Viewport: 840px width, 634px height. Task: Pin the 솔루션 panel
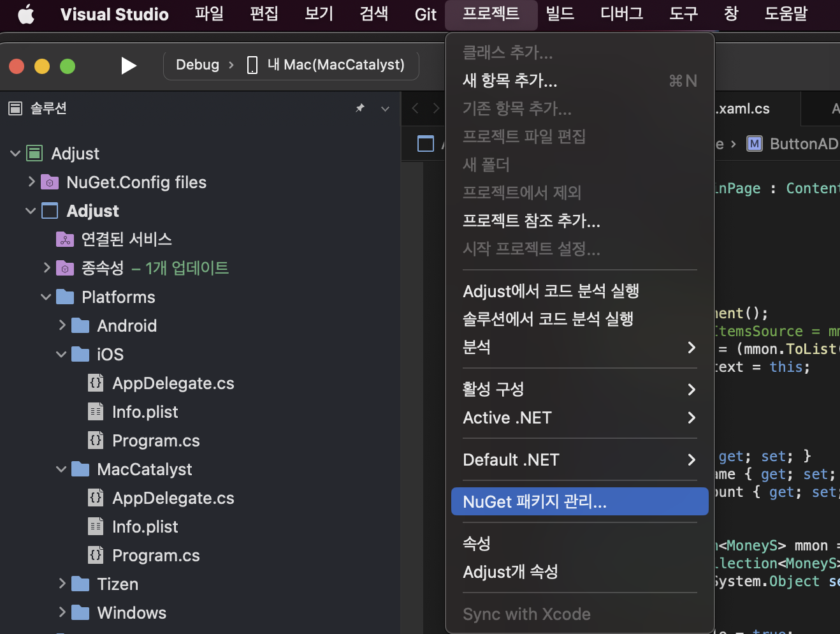(360, 108)
